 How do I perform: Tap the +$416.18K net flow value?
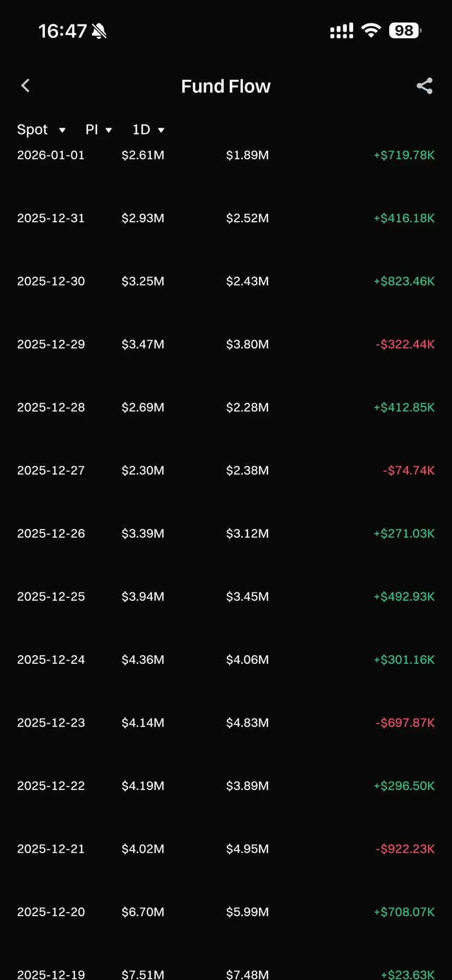(x=404, y=218)
